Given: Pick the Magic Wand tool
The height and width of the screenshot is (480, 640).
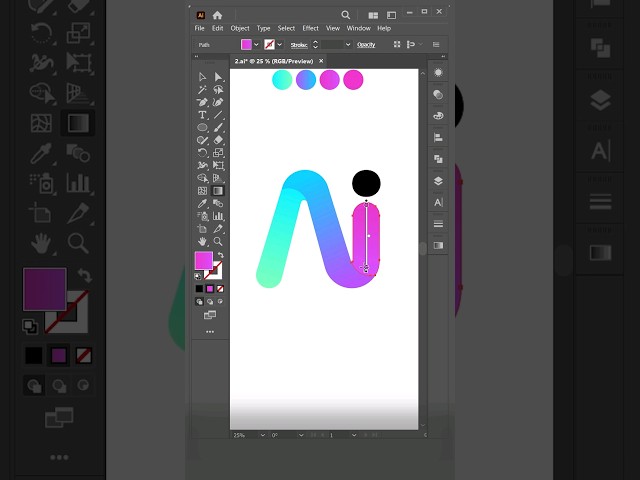Looking at the screenshot, I should coord(202,89).
